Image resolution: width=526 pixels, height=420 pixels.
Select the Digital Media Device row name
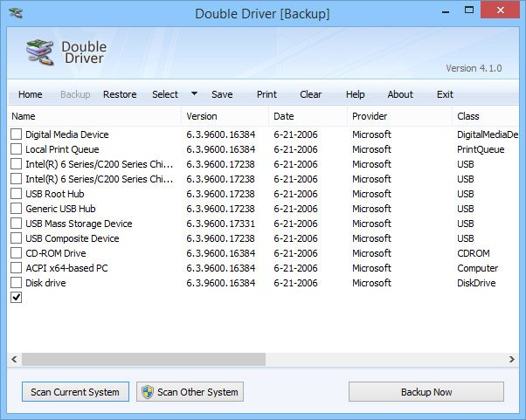click(67, 134)
